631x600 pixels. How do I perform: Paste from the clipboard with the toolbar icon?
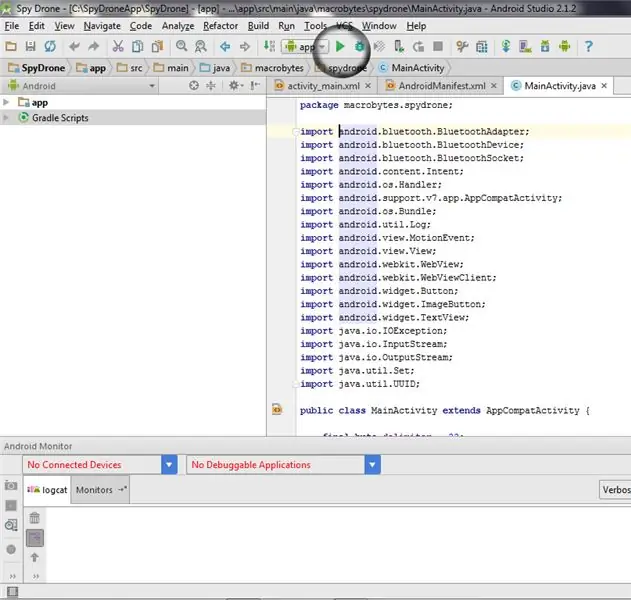[x=157, y=47]
